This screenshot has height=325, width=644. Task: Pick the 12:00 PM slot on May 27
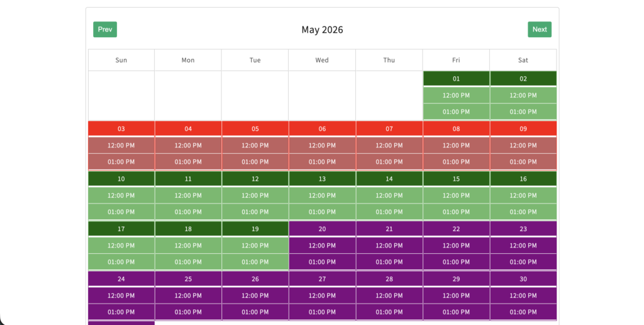[322, 295]
